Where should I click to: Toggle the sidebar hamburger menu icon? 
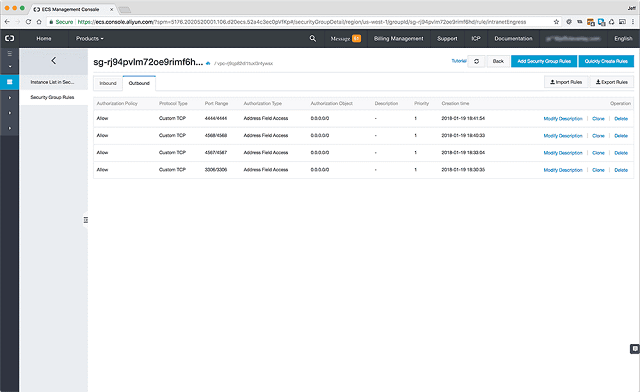click(10, 53)
